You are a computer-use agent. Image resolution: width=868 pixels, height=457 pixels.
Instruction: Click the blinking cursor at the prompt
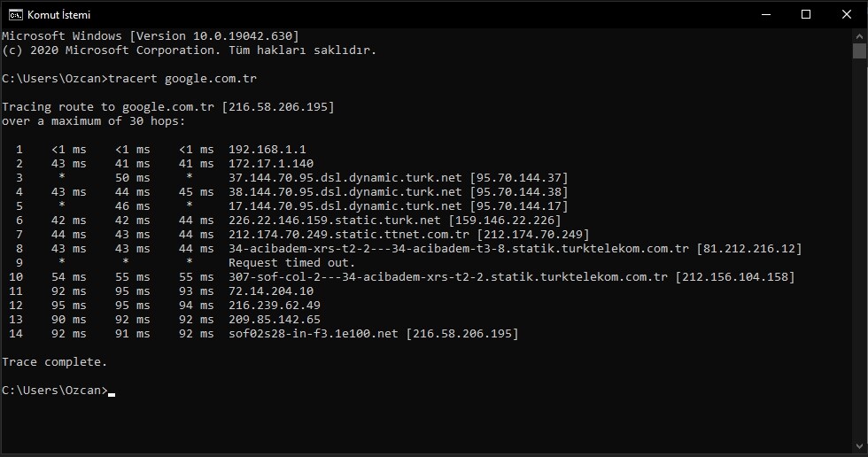(112, 394)
